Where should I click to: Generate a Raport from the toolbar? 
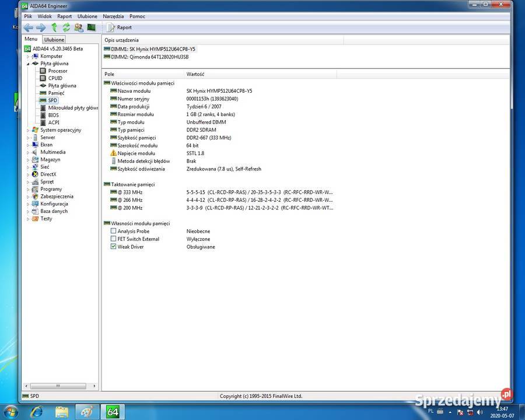pyautogui.click(x=119, y=27)
